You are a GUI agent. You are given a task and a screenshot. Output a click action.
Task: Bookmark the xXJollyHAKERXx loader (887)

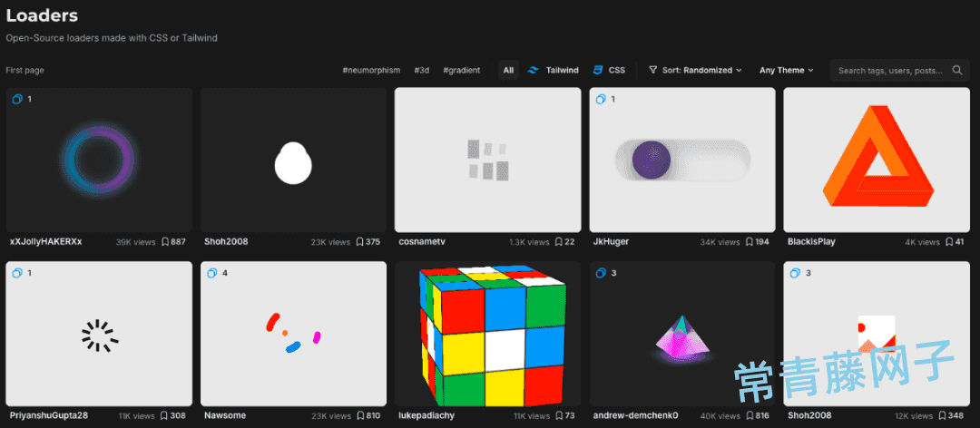[165, 242]
